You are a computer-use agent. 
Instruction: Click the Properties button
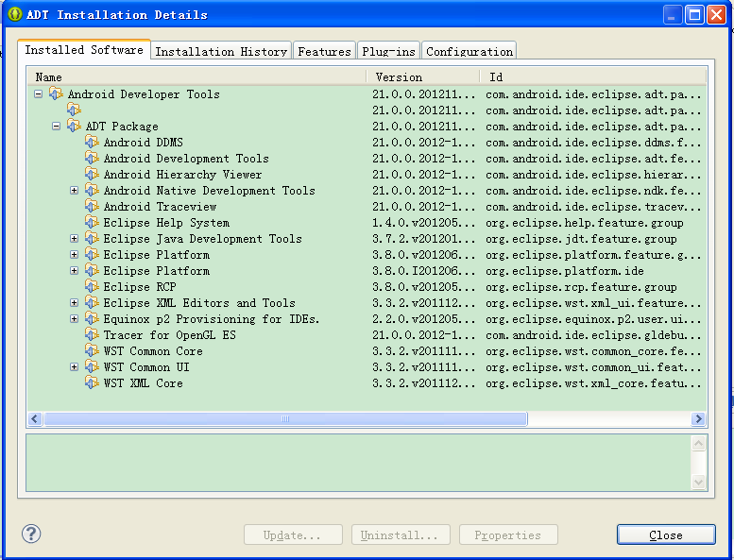tap(508, 535)
